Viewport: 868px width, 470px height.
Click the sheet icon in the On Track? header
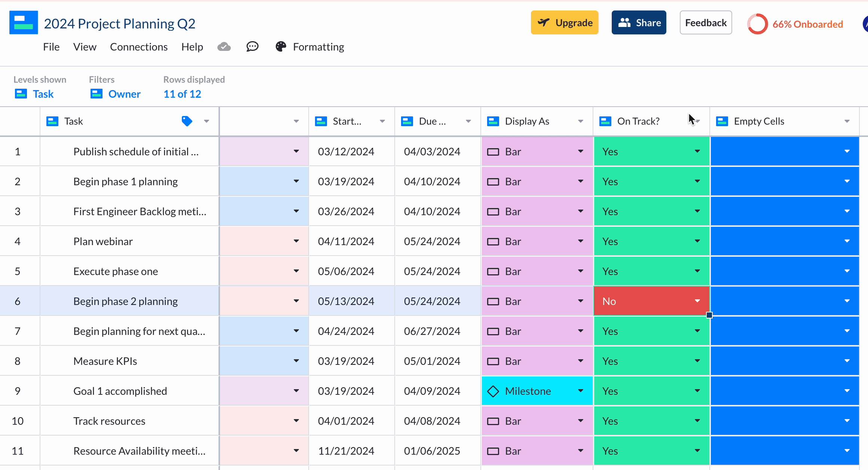pos(605,121)
